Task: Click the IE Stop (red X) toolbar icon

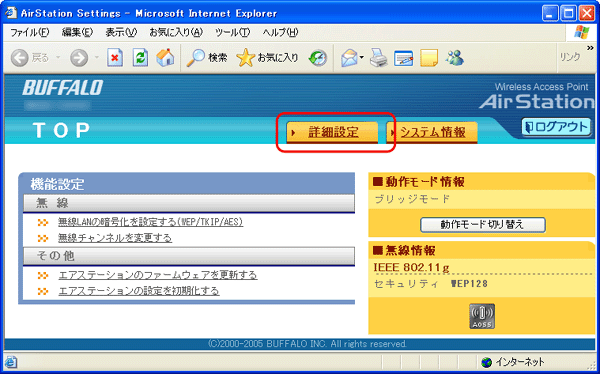Action: tap(115, 58)
